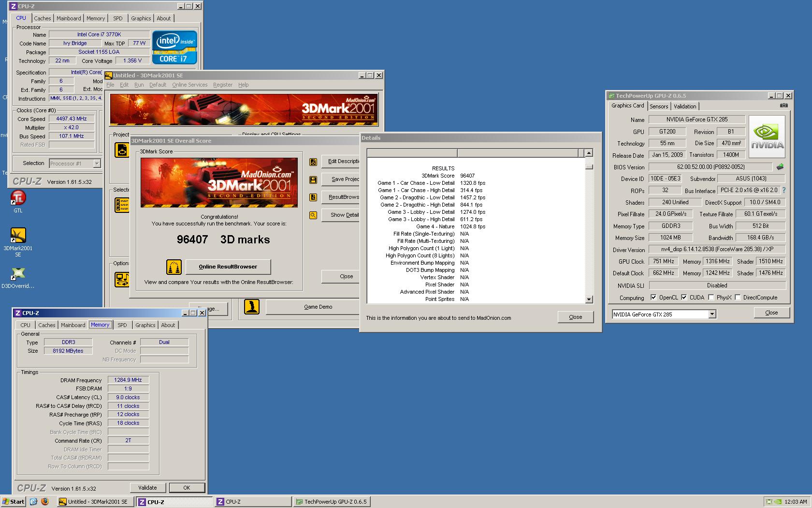Viewport: 812px width, 508px height.
Task: Open Sensors tab in GPU-Z
Action: point(659,106)
